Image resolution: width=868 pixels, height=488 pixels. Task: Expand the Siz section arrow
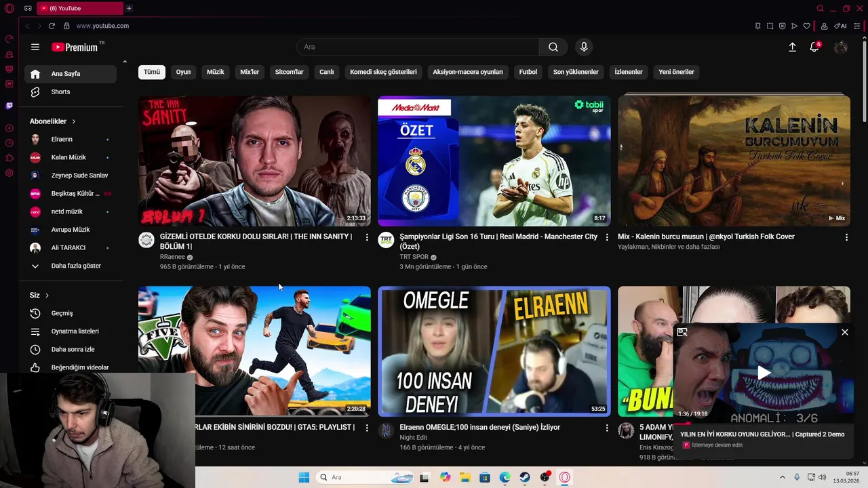point(47,296)
